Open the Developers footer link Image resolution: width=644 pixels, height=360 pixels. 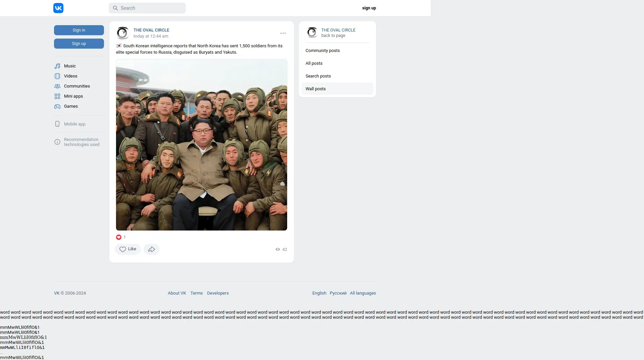218,293
